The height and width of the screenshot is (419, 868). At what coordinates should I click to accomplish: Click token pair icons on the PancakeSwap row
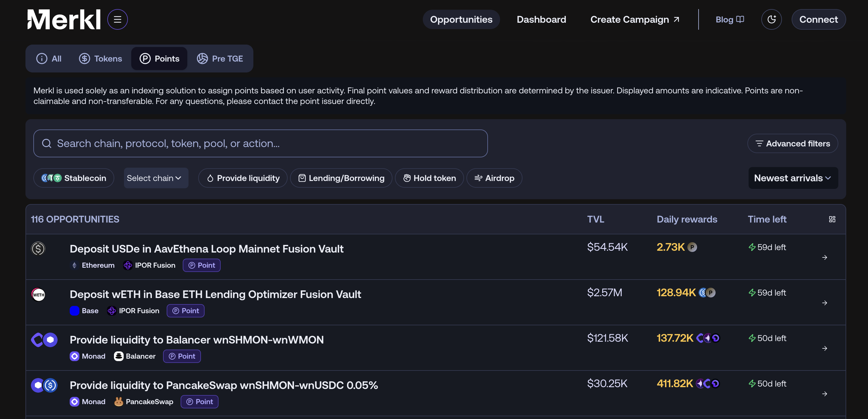pos(44,385)
